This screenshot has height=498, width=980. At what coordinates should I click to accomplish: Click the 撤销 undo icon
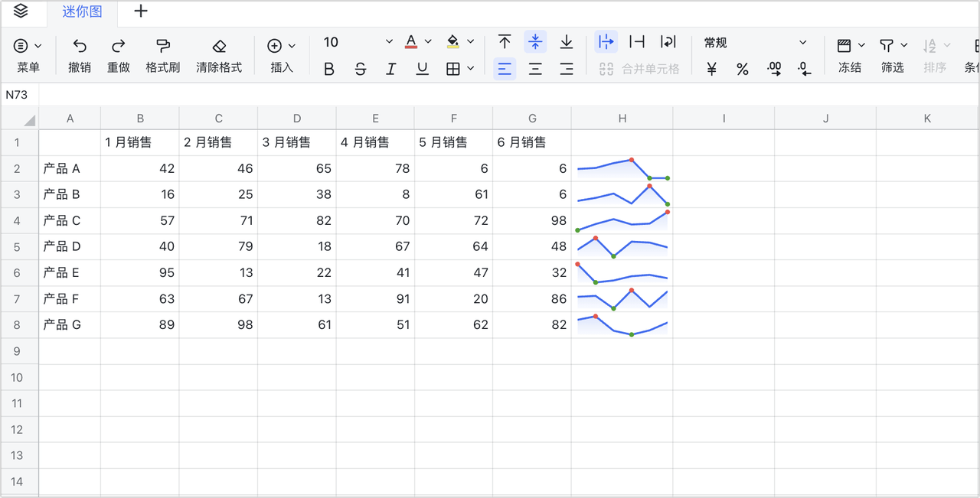80,46
